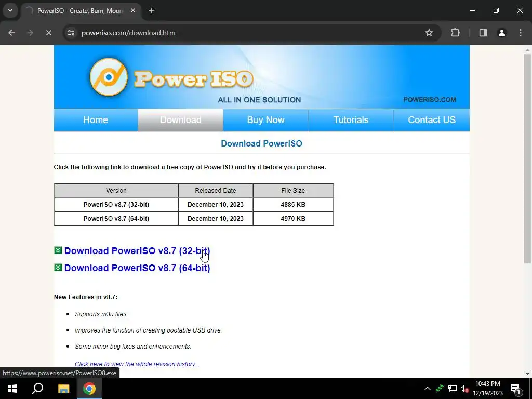
Task: Click the scrollbar up arrow
Action: click(x=527, y=50)
